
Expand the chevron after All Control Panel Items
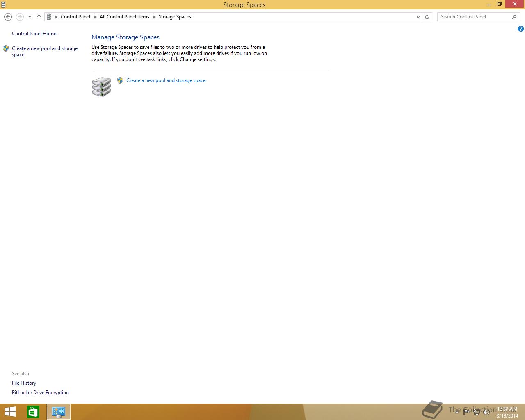click(x=154, y=17)
